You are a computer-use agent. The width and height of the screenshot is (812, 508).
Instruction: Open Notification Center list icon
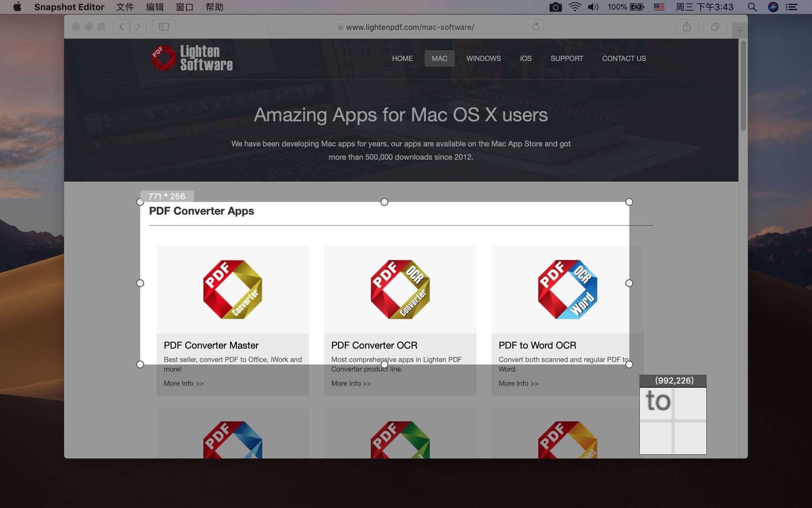coord(792,7)
